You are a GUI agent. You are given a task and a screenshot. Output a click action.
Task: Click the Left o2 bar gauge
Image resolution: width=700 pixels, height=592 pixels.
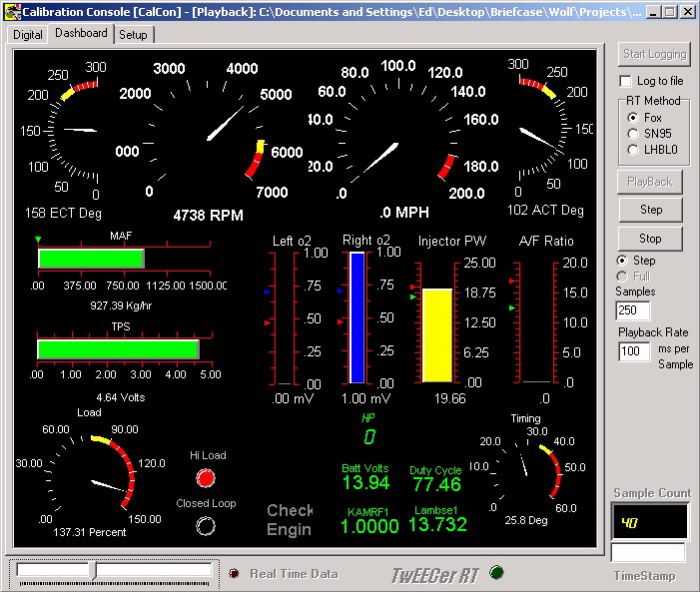(x=285, y=318)
